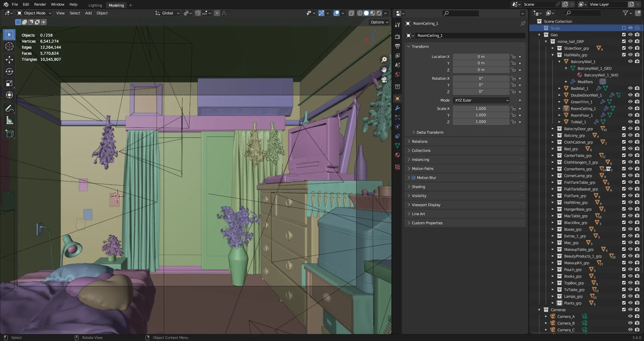Open the World properties tab
The width and height of the screenshot is (644, 341).
click(397, 74)
